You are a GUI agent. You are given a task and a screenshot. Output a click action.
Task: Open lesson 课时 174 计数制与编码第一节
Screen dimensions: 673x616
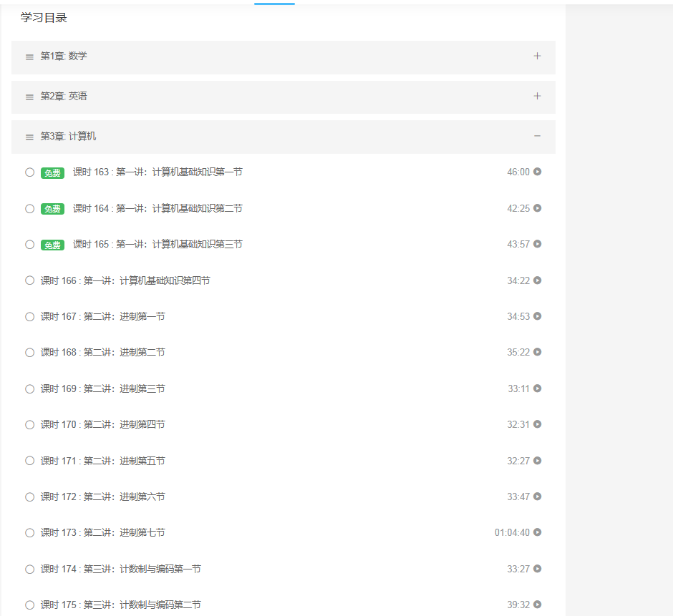click(x=120, y=569)
